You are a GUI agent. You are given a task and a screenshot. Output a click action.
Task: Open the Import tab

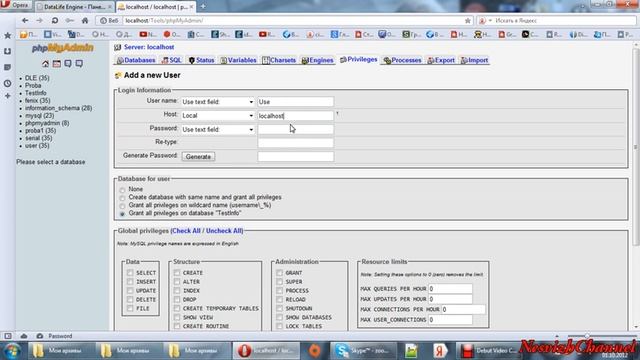[474, 60]
